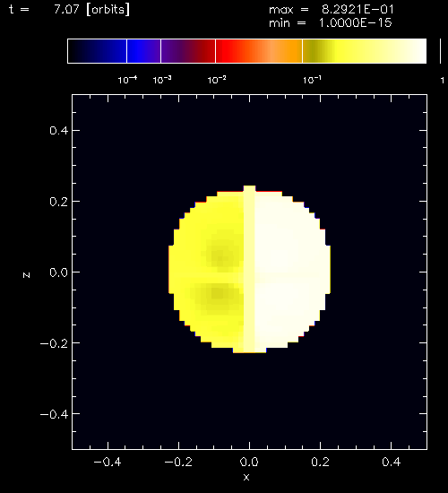Click the upper dark spot in yellow half

click(221, 254)
